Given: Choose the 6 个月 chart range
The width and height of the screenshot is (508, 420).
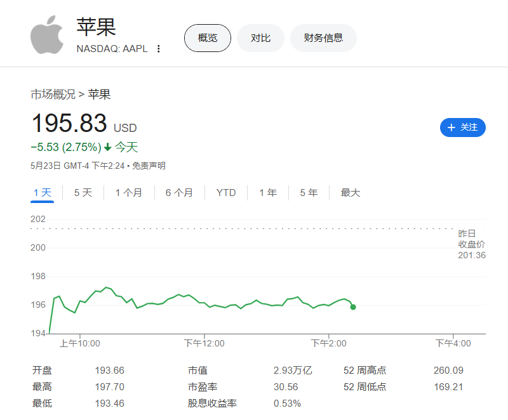Looking at the screenshot, I should pos(179,193).
